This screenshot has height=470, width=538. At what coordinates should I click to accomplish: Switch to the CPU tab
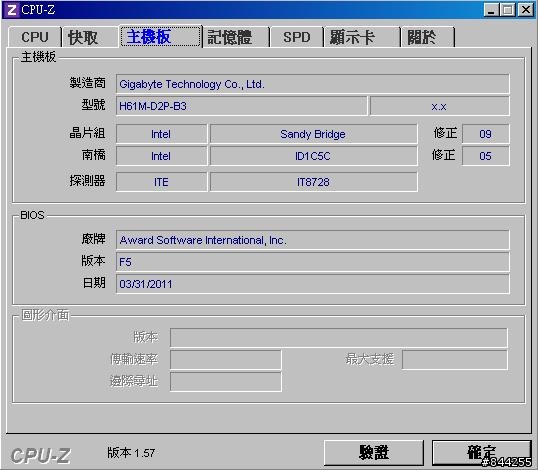tap(35, 37)
